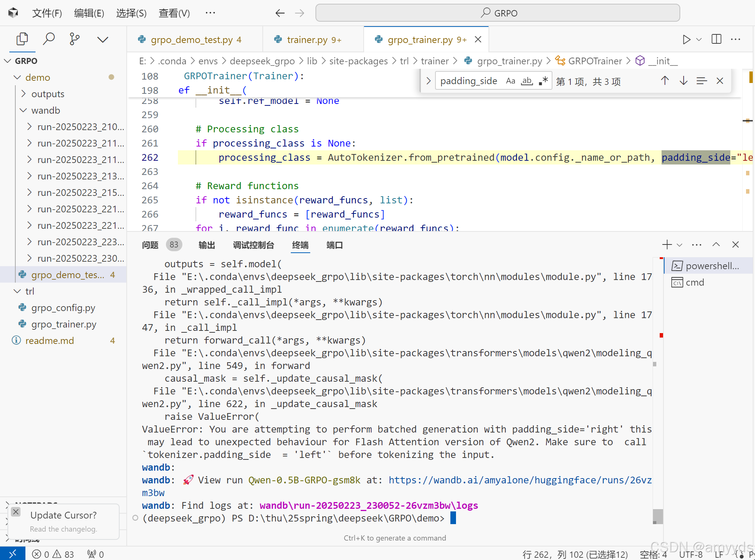Collapse the wandb folder
Viewport: 755px width, 560px height.
46,110
